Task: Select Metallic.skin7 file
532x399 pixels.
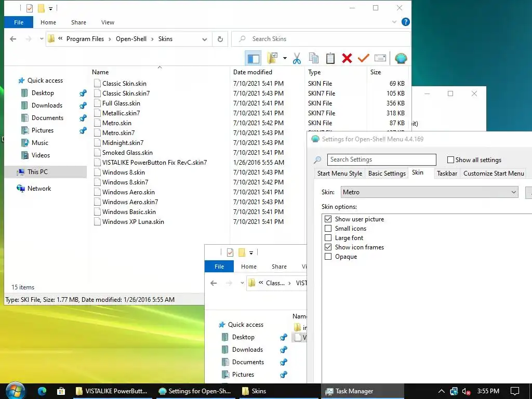Action: (x=121, y=113)
